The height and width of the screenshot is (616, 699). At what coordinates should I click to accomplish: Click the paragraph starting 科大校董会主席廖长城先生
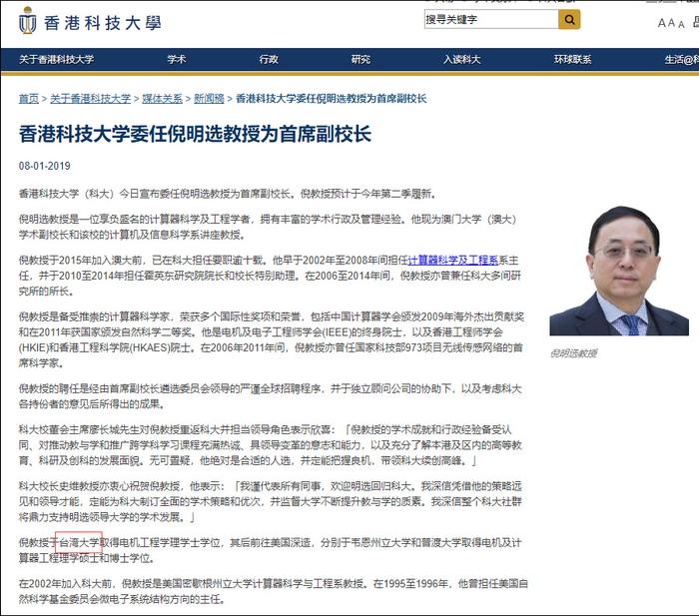point(271,445)
